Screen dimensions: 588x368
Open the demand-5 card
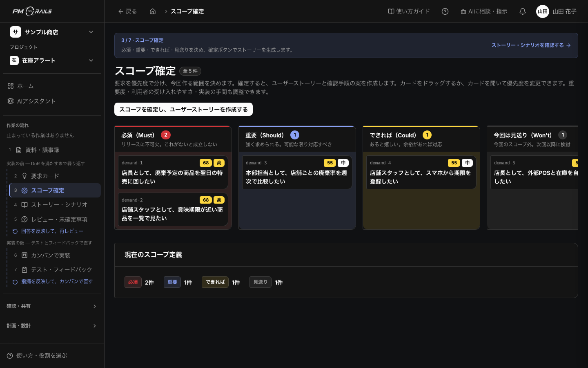(534, 172)
